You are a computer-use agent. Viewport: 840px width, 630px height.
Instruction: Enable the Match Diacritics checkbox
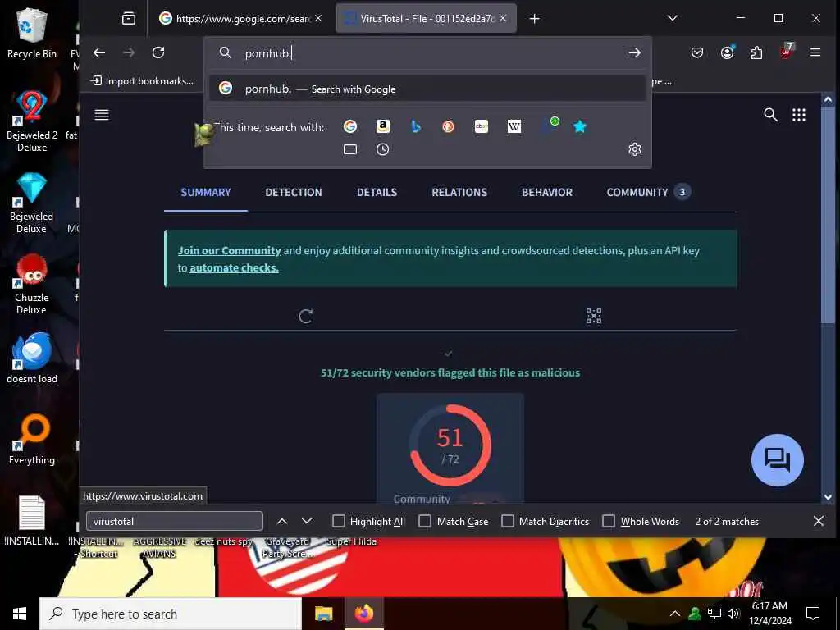pyautogui.click(x=507, y=521)
